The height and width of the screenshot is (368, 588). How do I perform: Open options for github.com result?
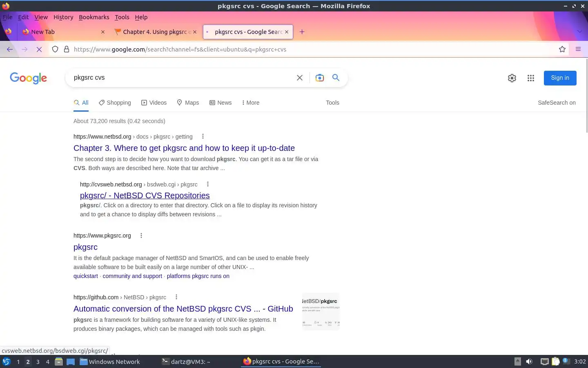tap(176, 297)
